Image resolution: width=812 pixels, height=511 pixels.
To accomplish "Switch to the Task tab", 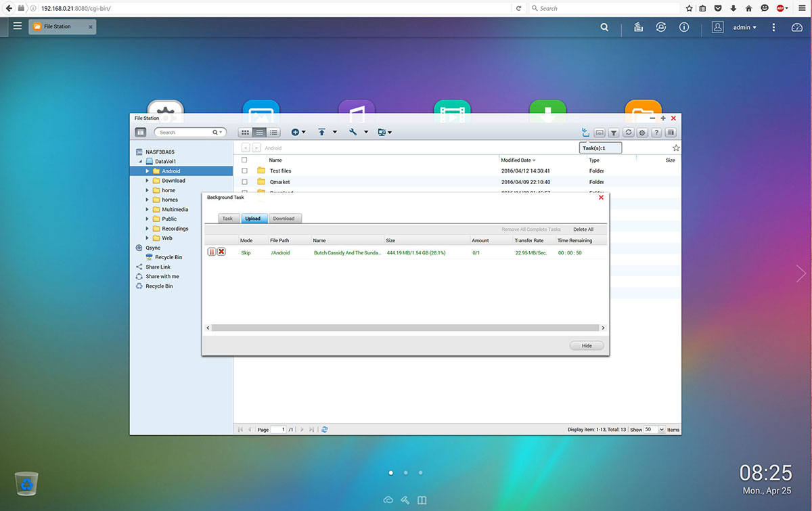I will coord(227,219).
